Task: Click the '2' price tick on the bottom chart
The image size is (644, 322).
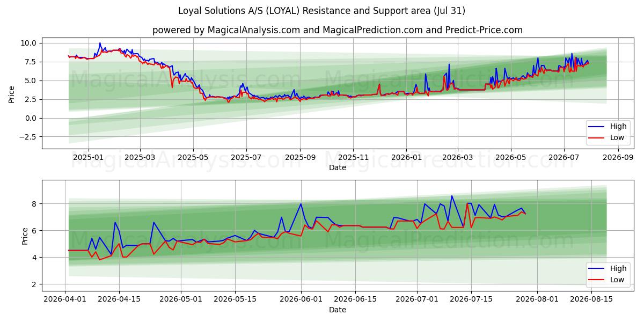Action: (34, 284)
